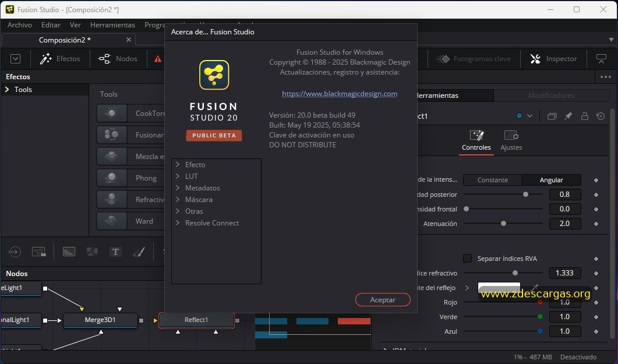
Task: Expand Efecto in the About dialog list
Action: click(178, 165)
